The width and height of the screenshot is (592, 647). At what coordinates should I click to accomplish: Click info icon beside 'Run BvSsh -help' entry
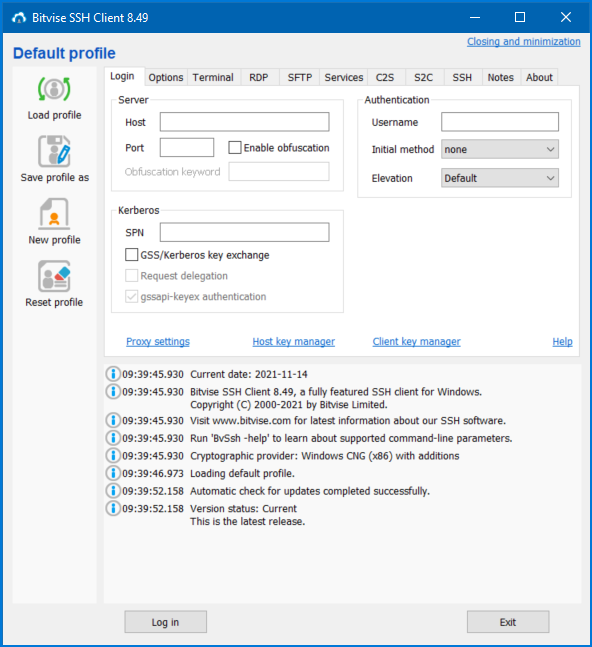[113, 438]
